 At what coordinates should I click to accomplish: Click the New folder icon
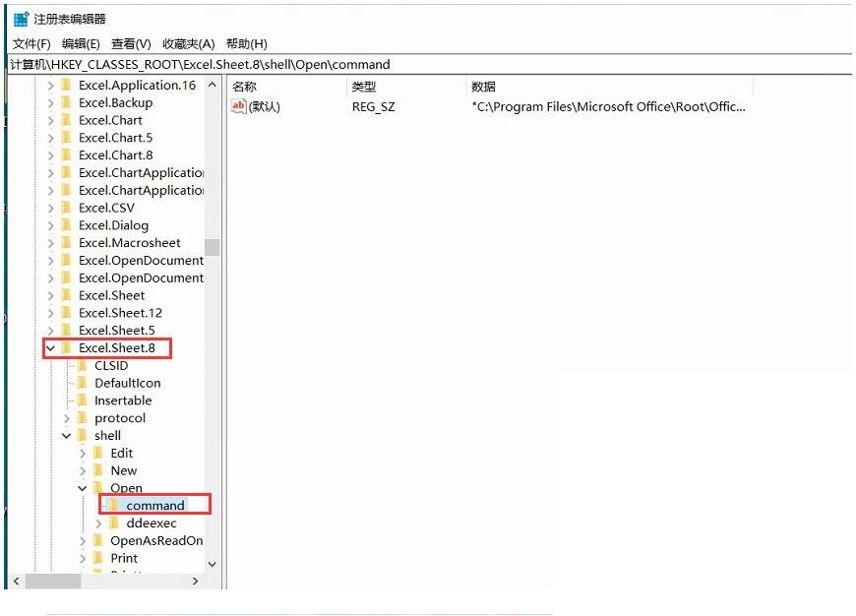[98, 470]
